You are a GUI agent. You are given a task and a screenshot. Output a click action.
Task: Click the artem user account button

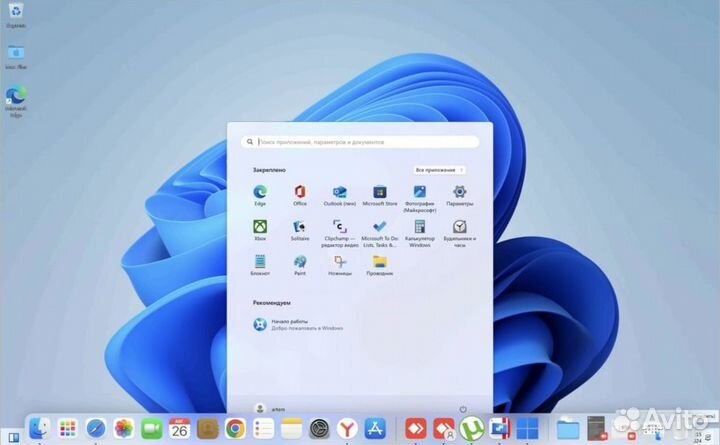(270, 409)
